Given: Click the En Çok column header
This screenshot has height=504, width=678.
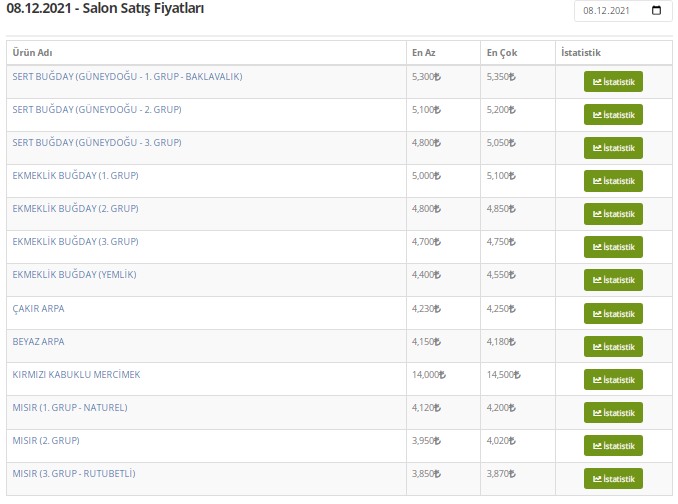Looking at the screenshot, I should click(499, 51).
